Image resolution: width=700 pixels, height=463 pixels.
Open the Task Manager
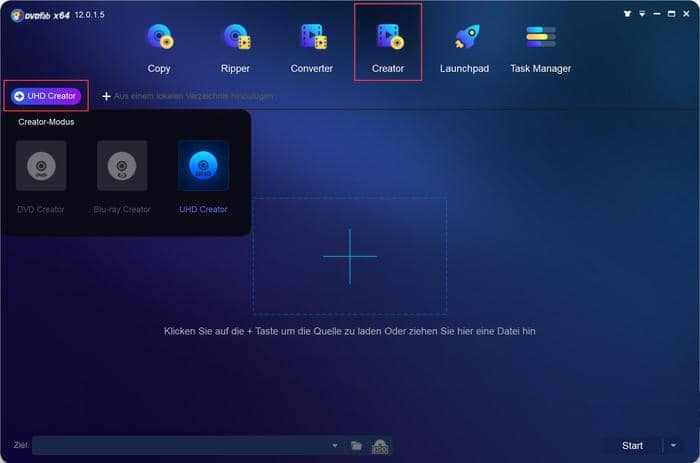tap(541, 48)
